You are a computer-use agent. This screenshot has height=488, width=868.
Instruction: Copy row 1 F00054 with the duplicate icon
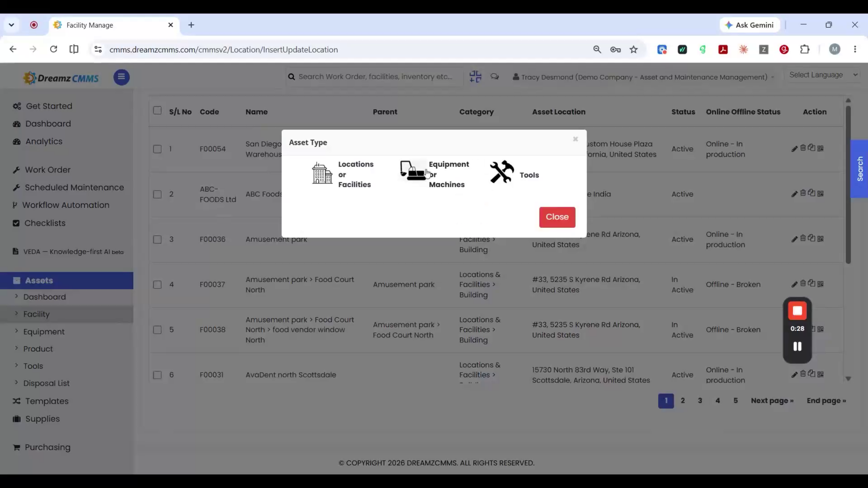(812, 148)
